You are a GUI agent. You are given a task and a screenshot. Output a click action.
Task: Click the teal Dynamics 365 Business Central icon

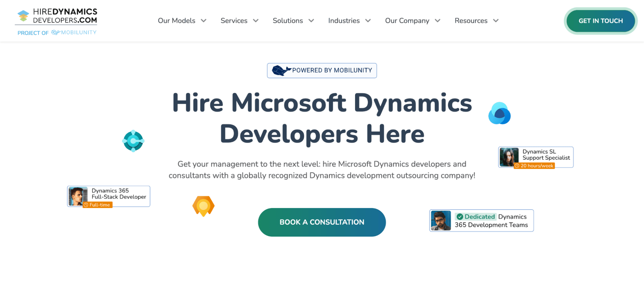[133, 141]
